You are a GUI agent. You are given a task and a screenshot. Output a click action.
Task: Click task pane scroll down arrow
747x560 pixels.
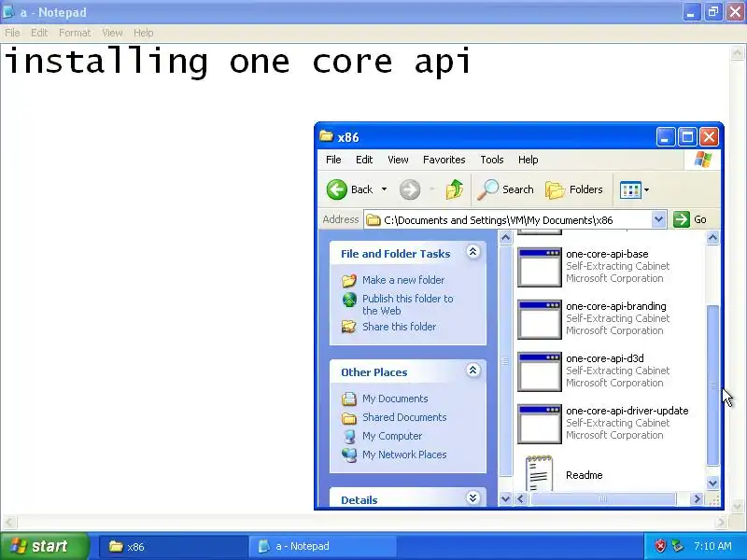(505, 498)
